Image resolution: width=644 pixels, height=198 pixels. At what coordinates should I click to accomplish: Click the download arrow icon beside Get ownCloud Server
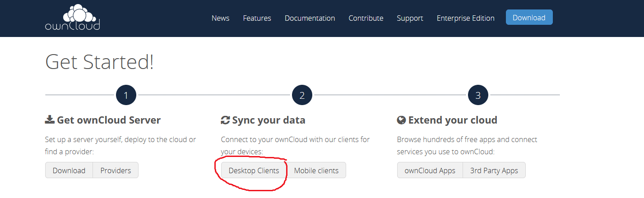[50, 120]
